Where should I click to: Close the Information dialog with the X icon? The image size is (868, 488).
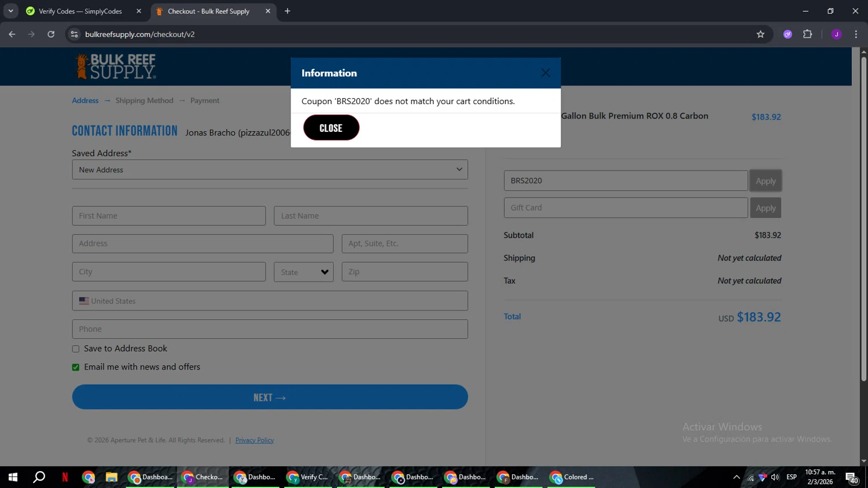(545, 73)
